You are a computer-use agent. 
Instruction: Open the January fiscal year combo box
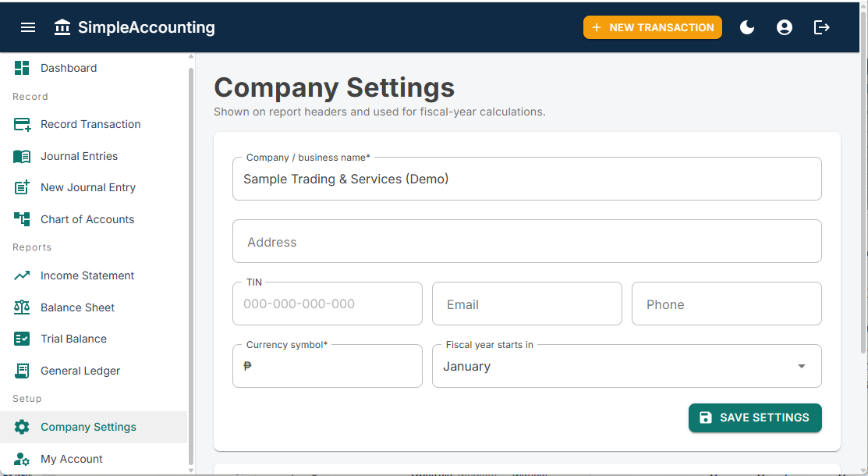[627, 366]
